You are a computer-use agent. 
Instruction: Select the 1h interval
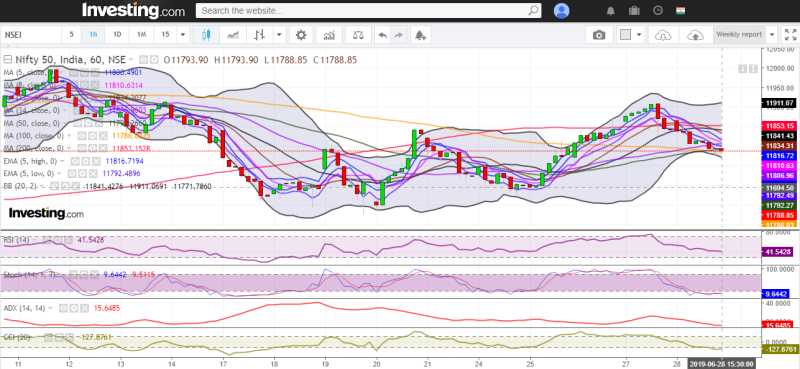click(x=93, y=35)
